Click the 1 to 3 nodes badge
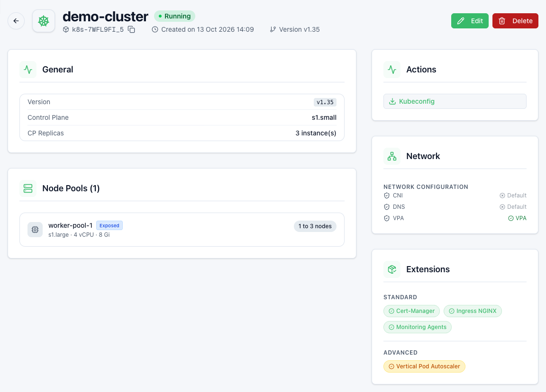Image resolution: width=546 pixels, height=392 pixels. click(315, 226)
